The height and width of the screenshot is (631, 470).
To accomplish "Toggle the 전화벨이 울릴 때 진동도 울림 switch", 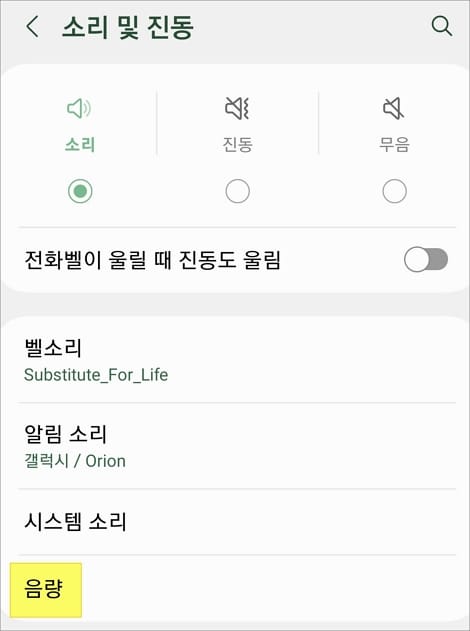I will pyautogui.click(x=426, y=260).
